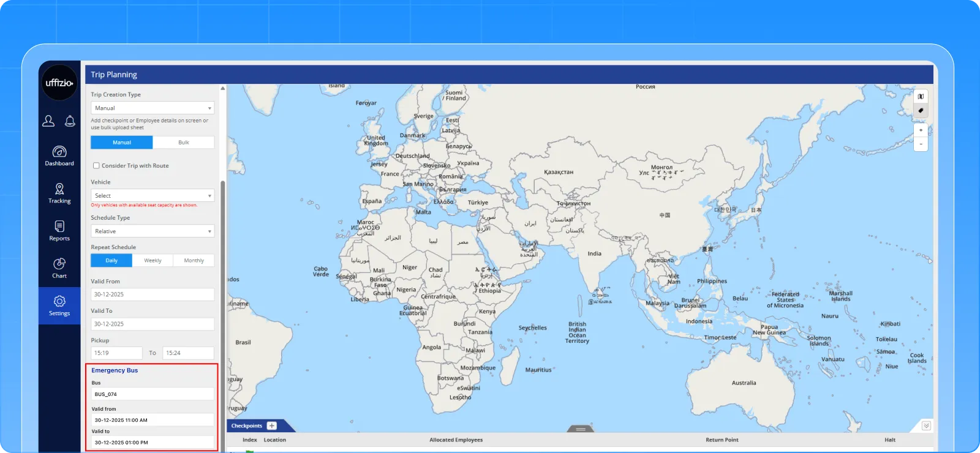Switch map layer with map icon
The image size is (980, 453).
[x=921, y=97]
